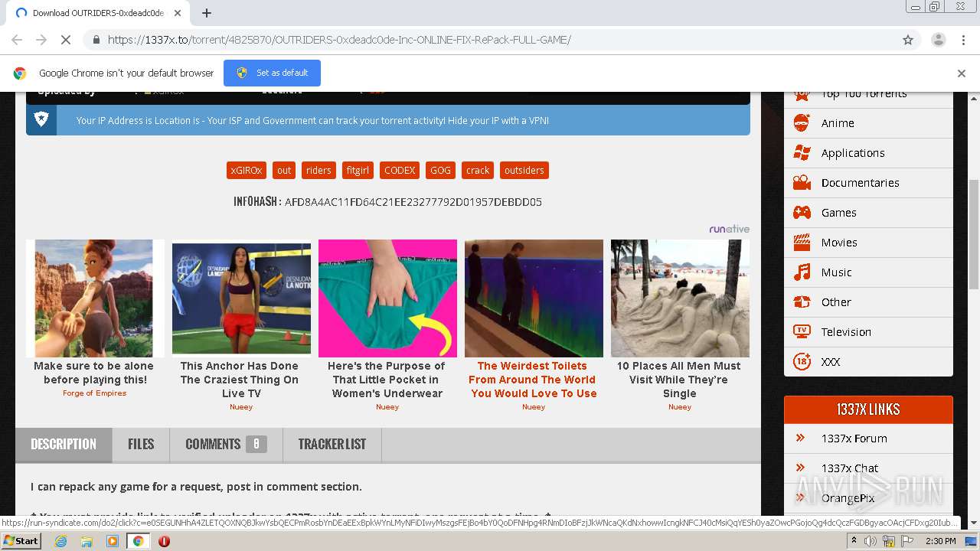
Task: Click the XXX 18+ icon
Action: click(x=802, y=361)
